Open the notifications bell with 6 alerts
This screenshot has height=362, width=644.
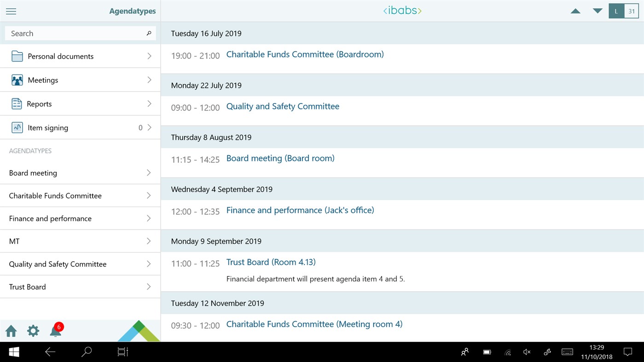pos(56,329)
